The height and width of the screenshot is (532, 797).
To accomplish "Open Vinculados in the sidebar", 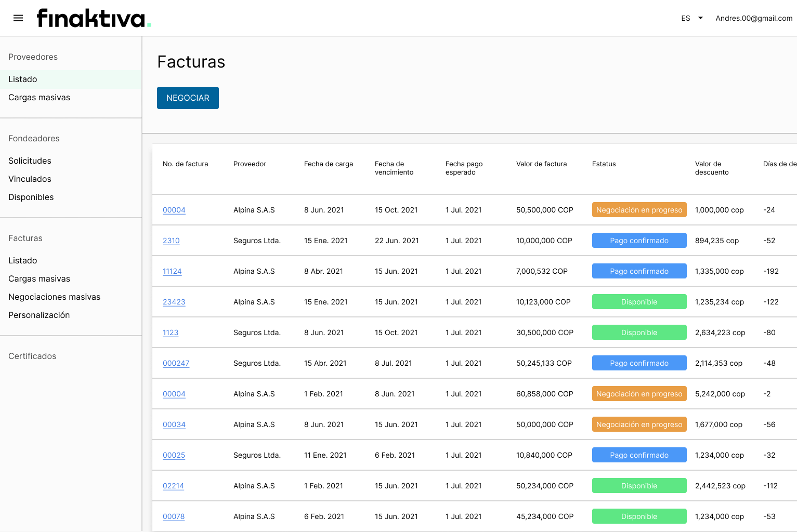I will (x=30, y=179).
